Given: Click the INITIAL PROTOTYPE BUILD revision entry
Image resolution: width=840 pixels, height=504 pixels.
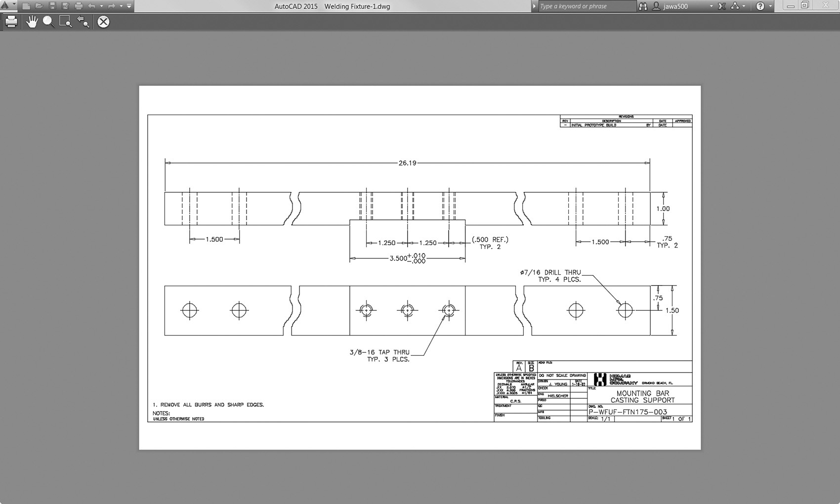Looking at the screenshot, I should [593, 125].
